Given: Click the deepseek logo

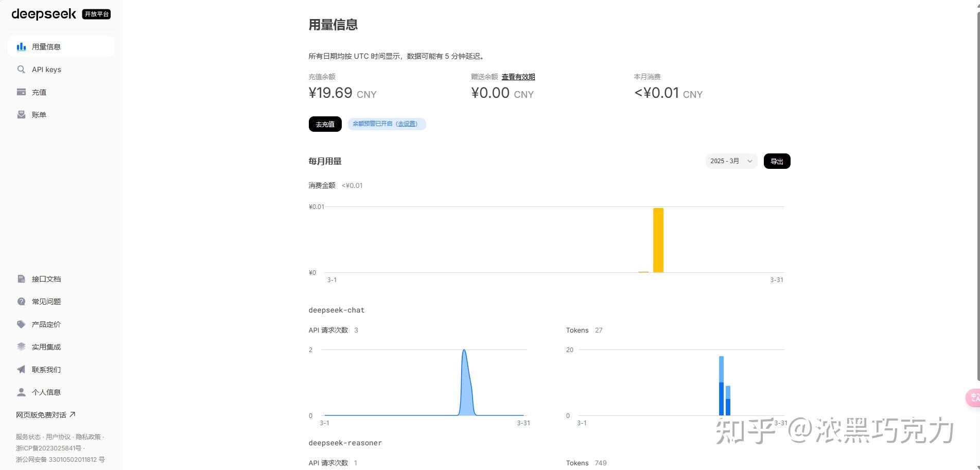Looking at the screenshot, I should [44, 14].
